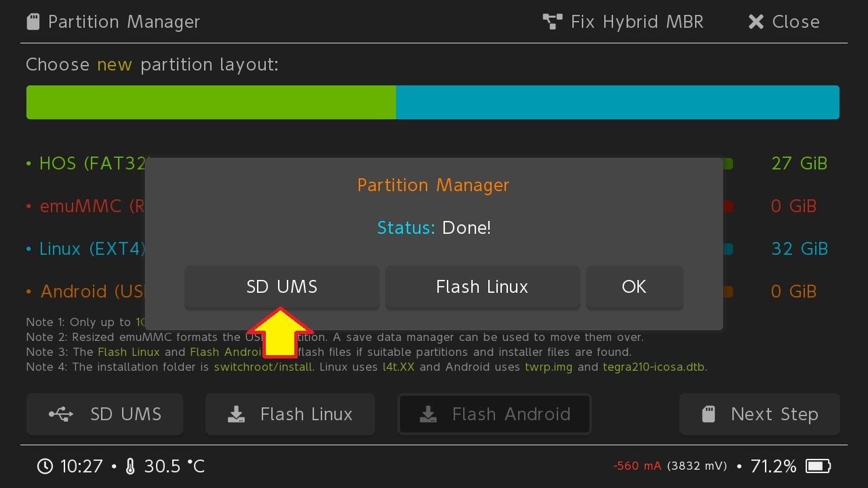Click the Linux partition slider knob
868x488 pixels.
[728, 249]
